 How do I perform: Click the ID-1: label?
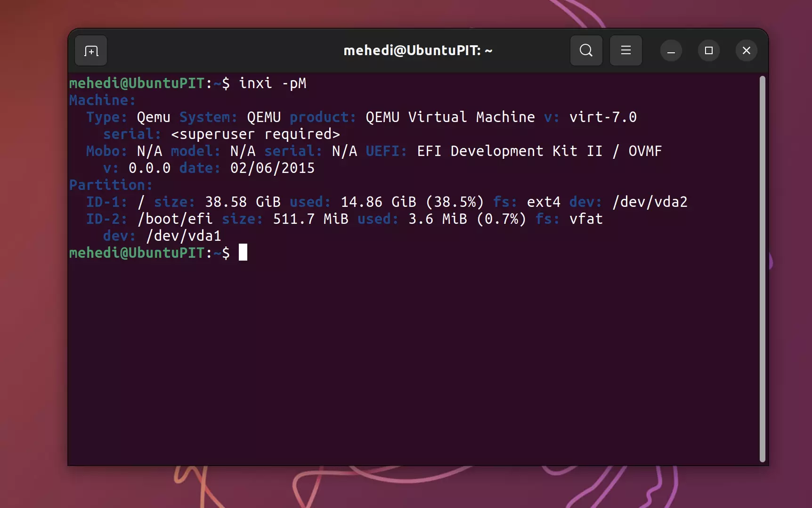coord(106,202)
